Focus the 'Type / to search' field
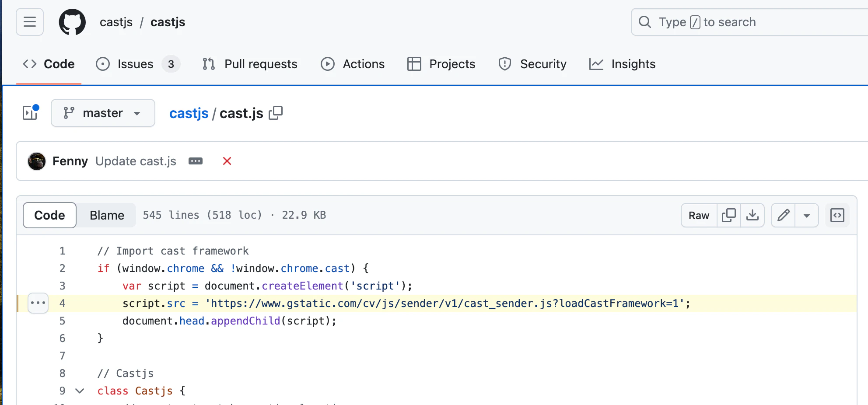 coord(749,22)
